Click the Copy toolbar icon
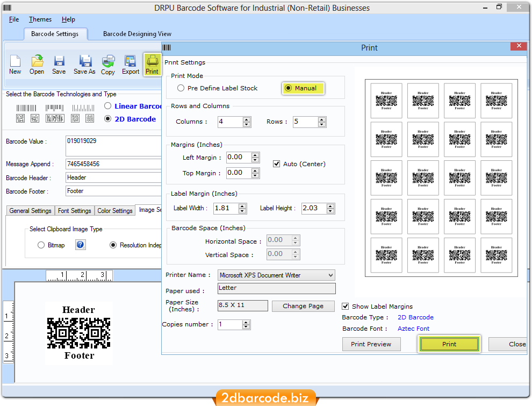The height and width of the screenshot is (406, 532). pos(108,65)
